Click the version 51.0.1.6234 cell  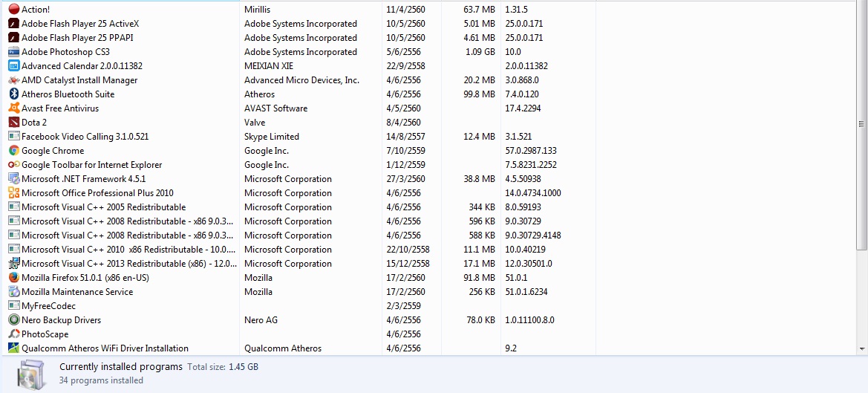(526, 292)
